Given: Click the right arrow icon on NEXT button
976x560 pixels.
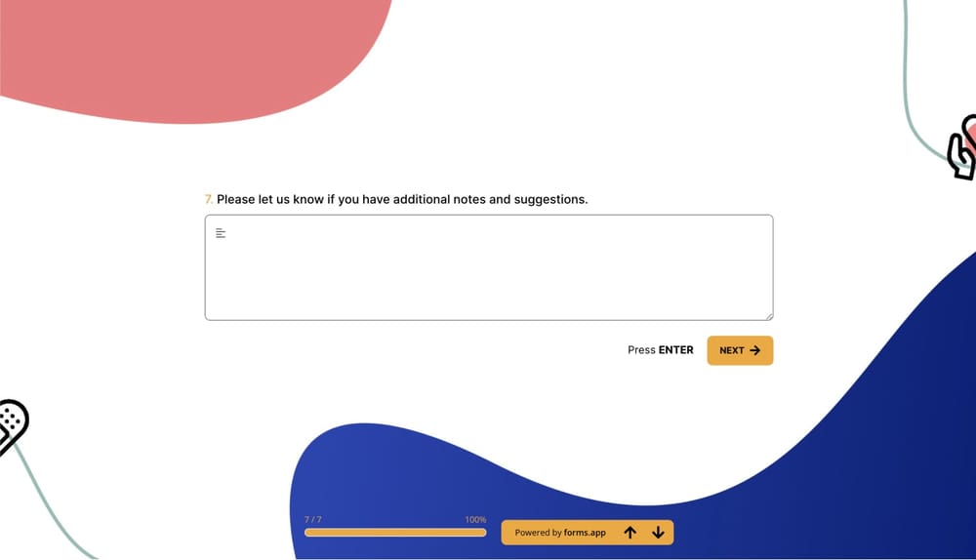Looking at the screenshot, I should coord(755,350).
